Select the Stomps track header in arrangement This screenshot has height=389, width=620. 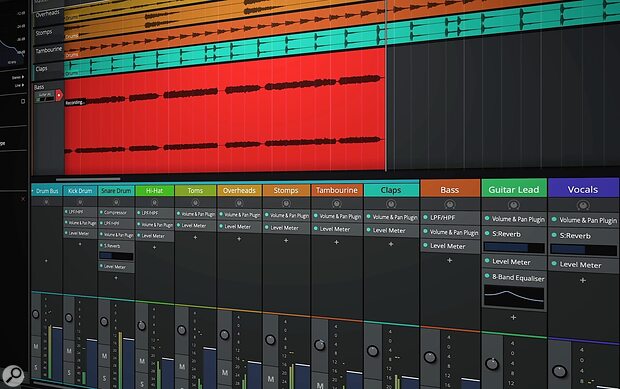[48, 33]
